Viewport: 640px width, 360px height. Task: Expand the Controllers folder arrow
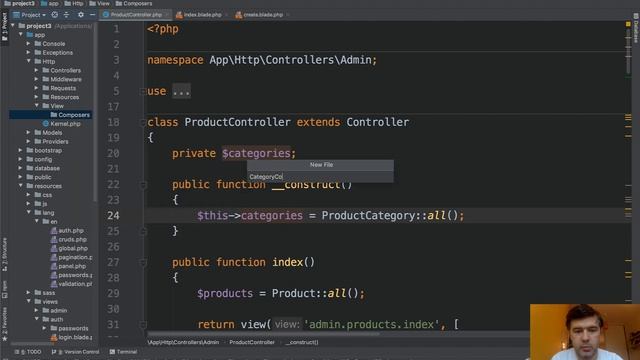36,70
